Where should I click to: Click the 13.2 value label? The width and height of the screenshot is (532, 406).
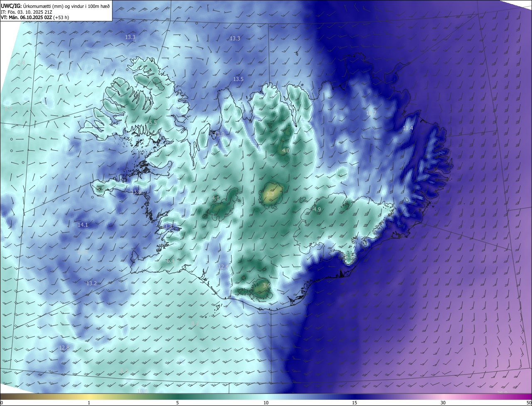(x=91, y=283)
